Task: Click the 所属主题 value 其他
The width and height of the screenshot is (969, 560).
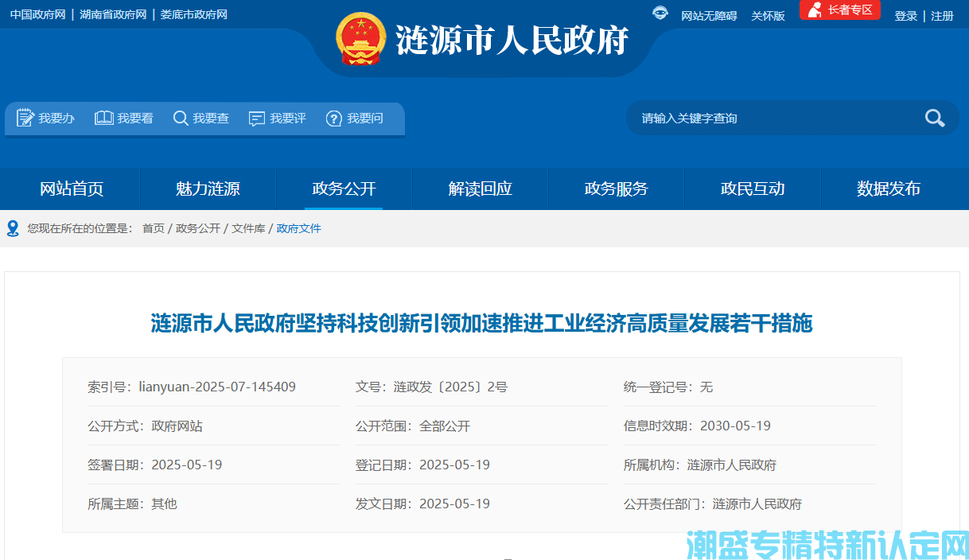Action: 164,504
